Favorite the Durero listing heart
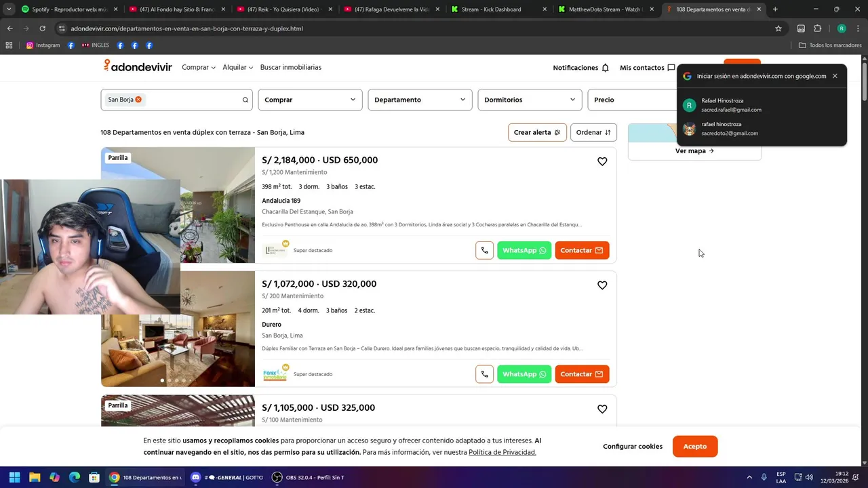The height and width of the screenshot is (488, 868). pyautogui.click(x=602, y=285)
